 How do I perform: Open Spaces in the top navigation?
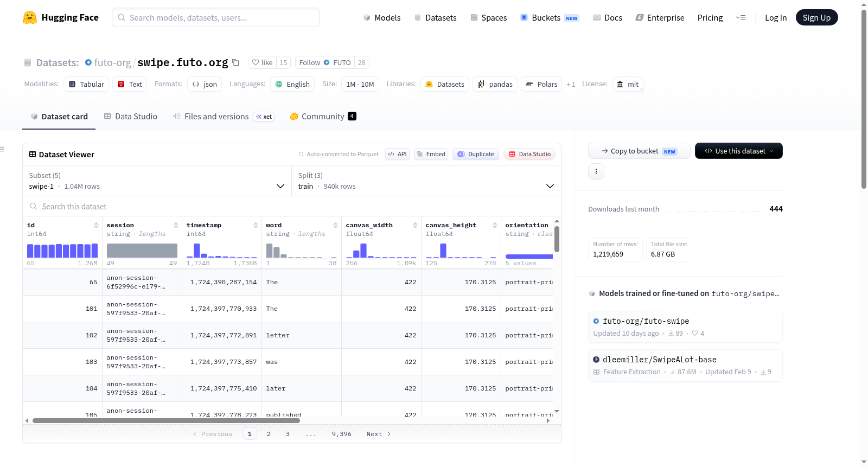[x=488, y=17]
